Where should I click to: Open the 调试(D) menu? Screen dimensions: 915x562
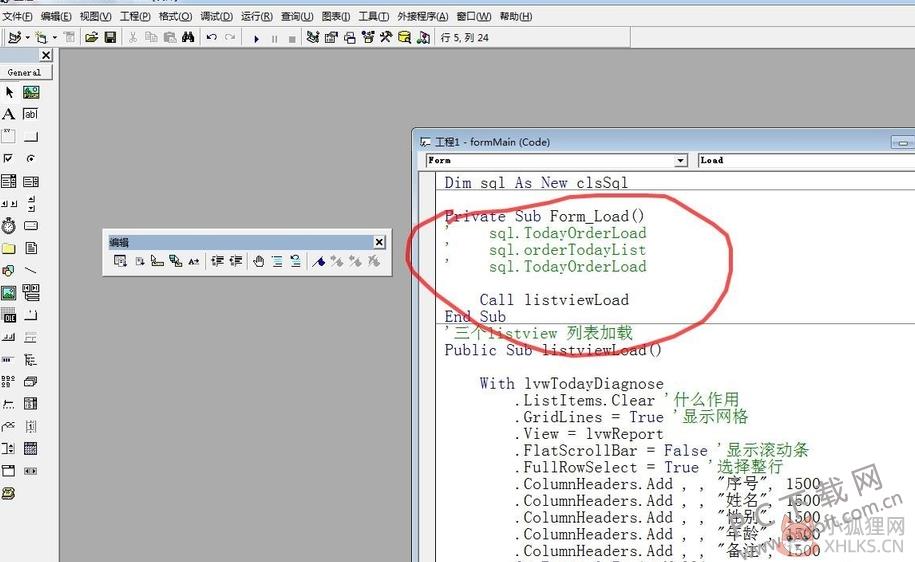tap(216, 16)
